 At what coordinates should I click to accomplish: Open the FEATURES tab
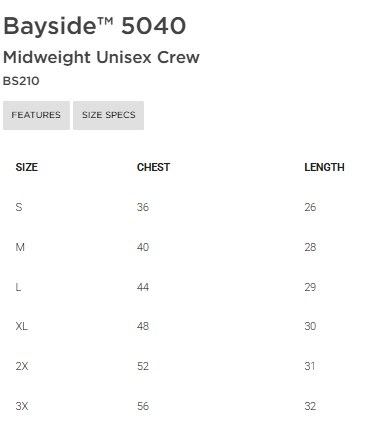tap(36, 115)
